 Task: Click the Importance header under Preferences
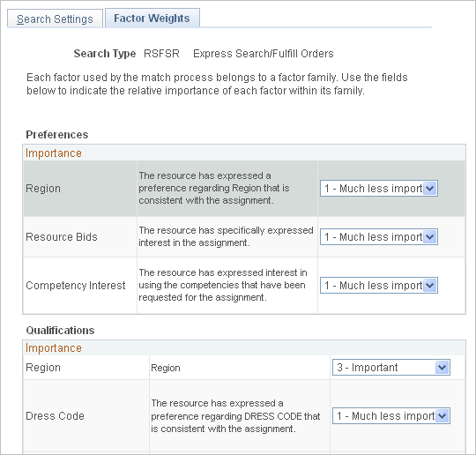tap(54, 153)
